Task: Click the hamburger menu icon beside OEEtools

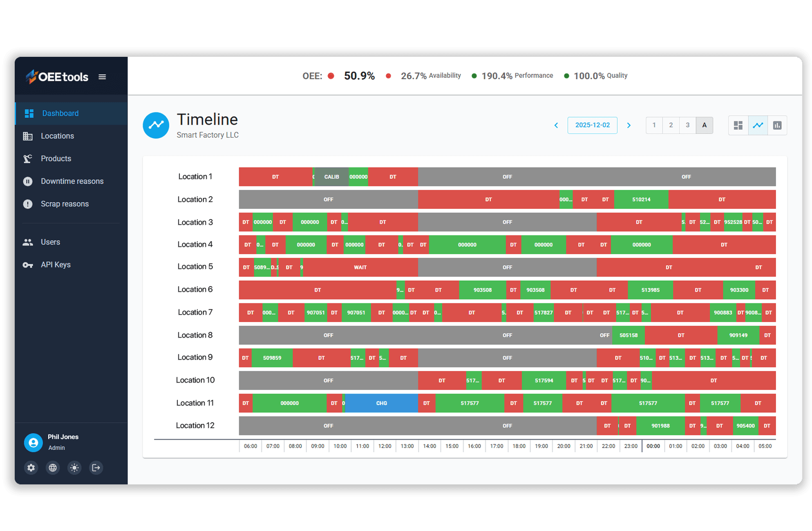Action: pyautogui.click(x=102, y=77)
